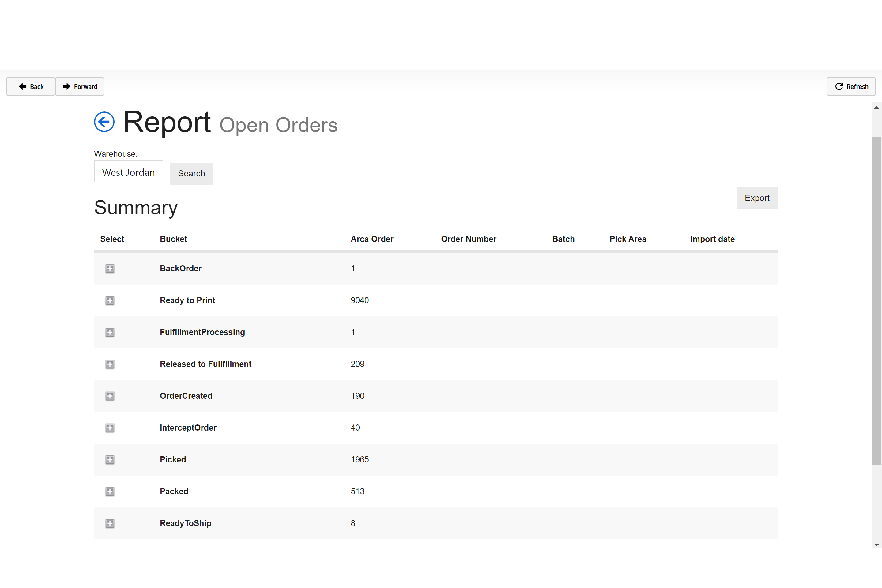882x588 pixels.
Task: Click the scrollbar up arrow
Action: point(876,107)
